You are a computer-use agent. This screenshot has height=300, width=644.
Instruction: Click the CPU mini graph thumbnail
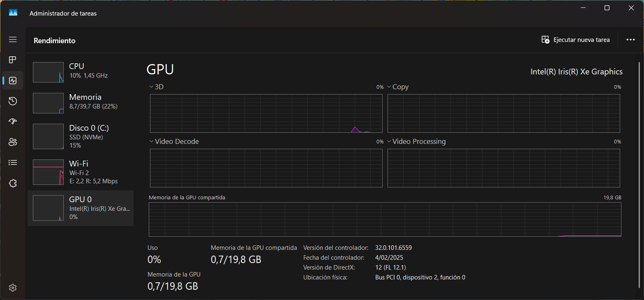coord(48,72)
